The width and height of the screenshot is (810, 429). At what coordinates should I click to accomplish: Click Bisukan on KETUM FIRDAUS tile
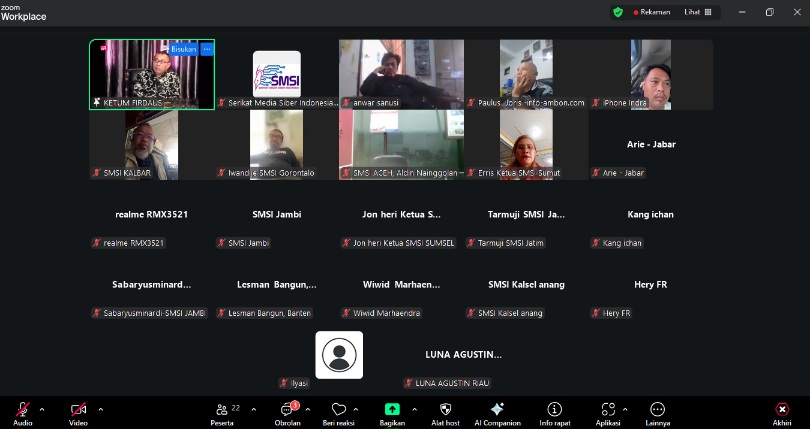tap(184, 48)
